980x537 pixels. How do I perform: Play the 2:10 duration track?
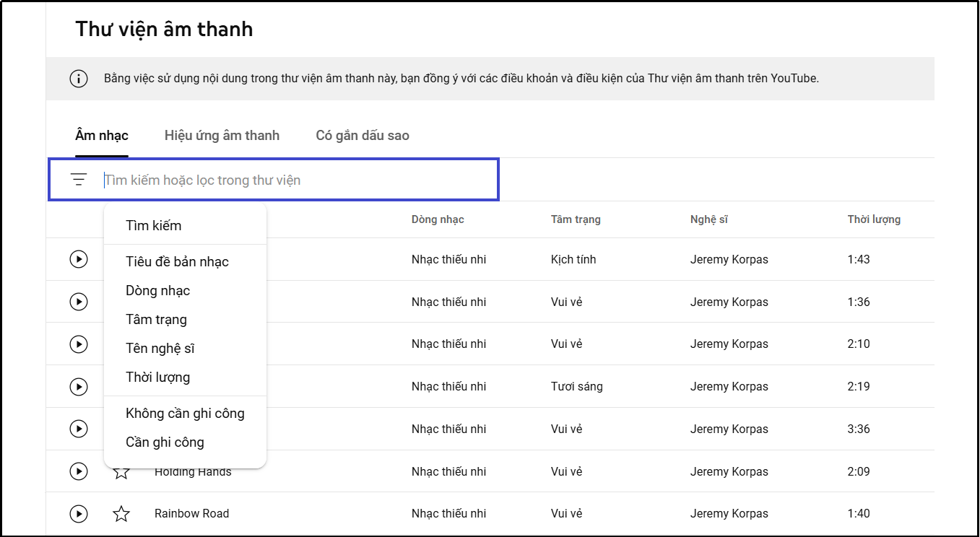coord(79,344)
